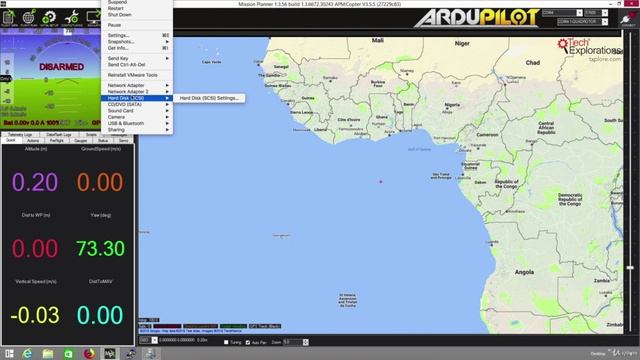Switch to the Actions tab
Screen dimensions: 640x360
[33, 140]
